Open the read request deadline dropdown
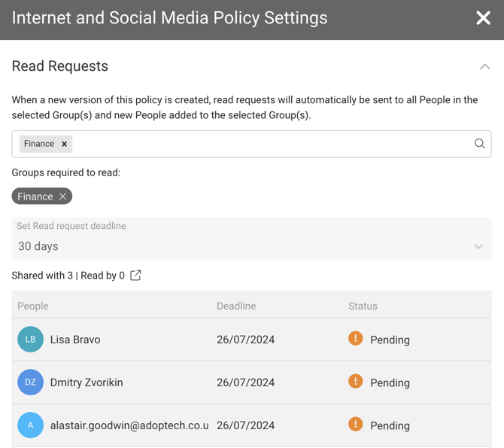 (x=478, y=246)
